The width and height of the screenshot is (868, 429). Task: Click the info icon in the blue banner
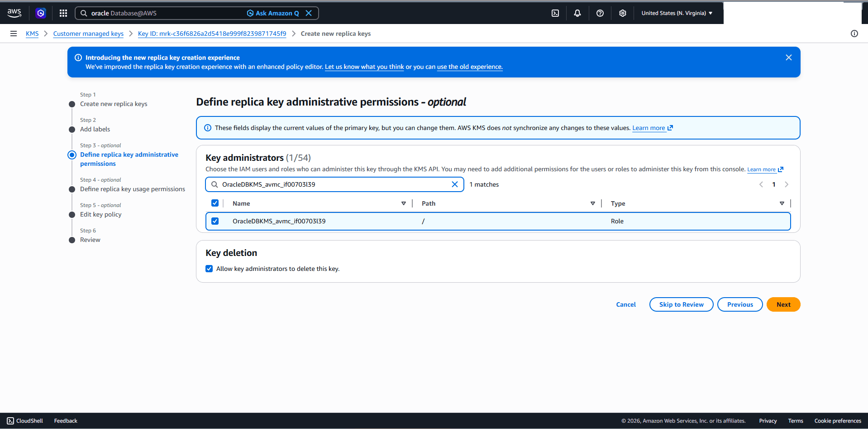pyautogui.click(x=78, y=58)
